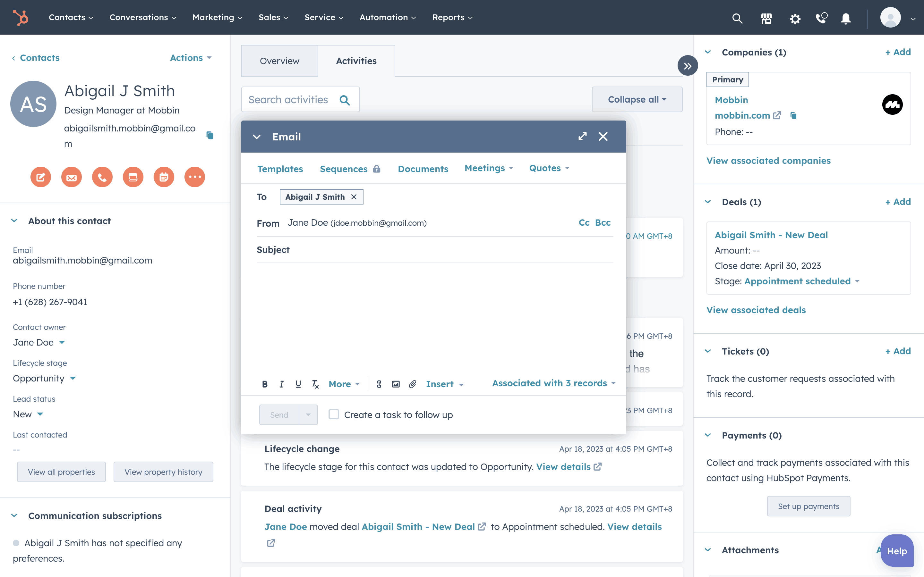Open deal stage Appointment scheduled dropdown

[x=802, y=281]
